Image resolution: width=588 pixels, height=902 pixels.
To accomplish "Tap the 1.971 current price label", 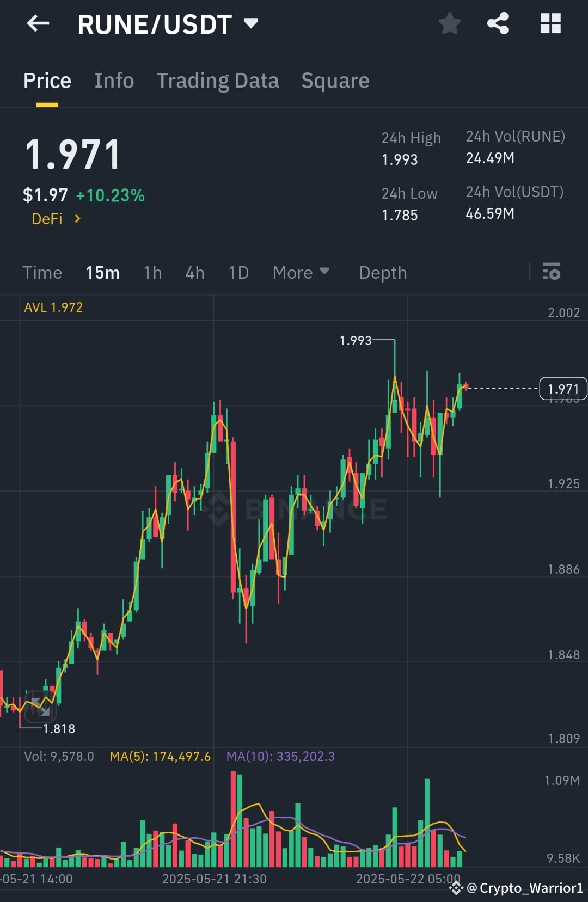I will point(563,389).
